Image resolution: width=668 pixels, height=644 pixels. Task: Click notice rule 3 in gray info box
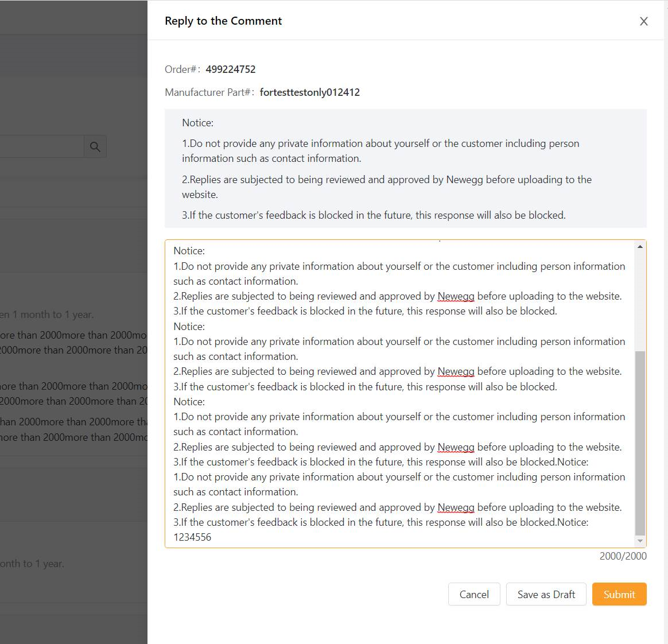click(374, 215)
